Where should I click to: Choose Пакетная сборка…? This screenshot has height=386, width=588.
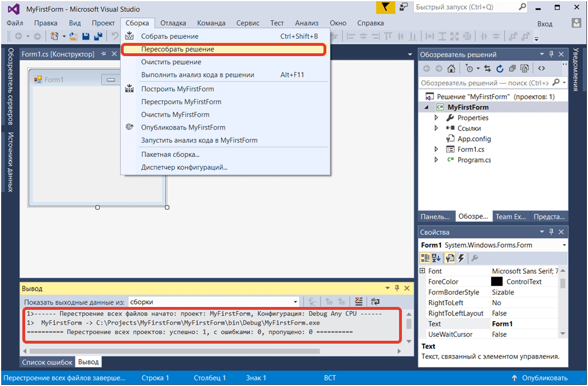point(226,155)
